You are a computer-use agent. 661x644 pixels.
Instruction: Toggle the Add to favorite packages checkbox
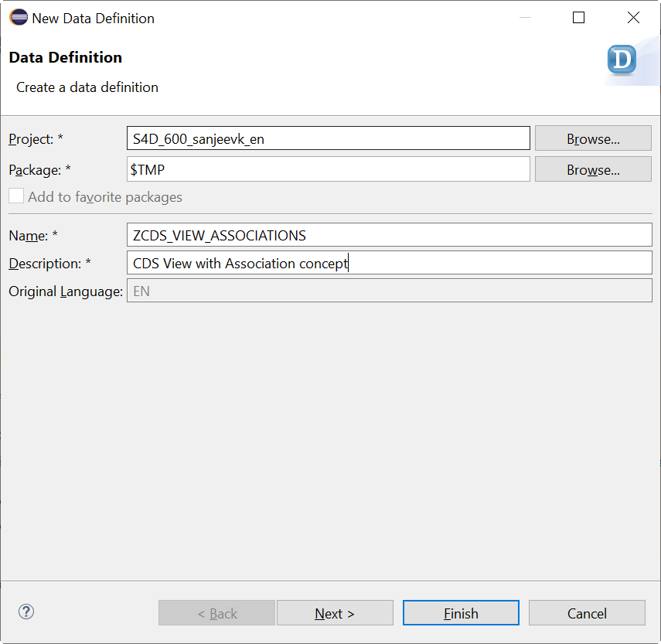[17, 196]
